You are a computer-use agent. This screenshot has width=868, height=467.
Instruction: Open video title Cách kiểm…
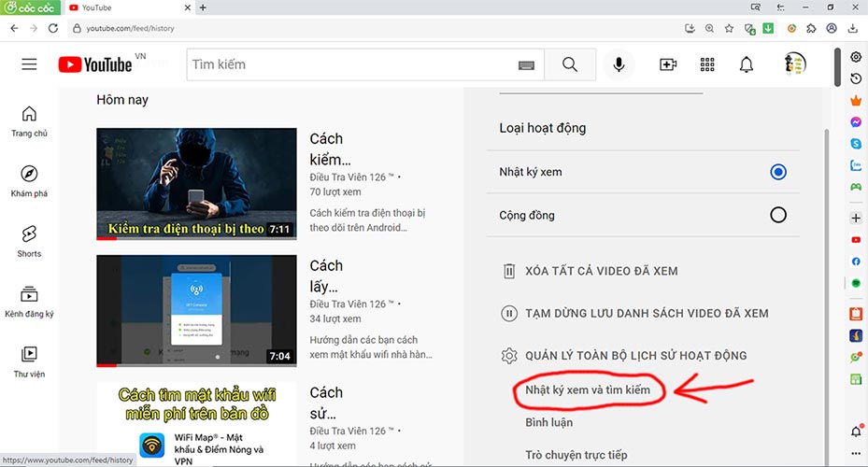330,149
